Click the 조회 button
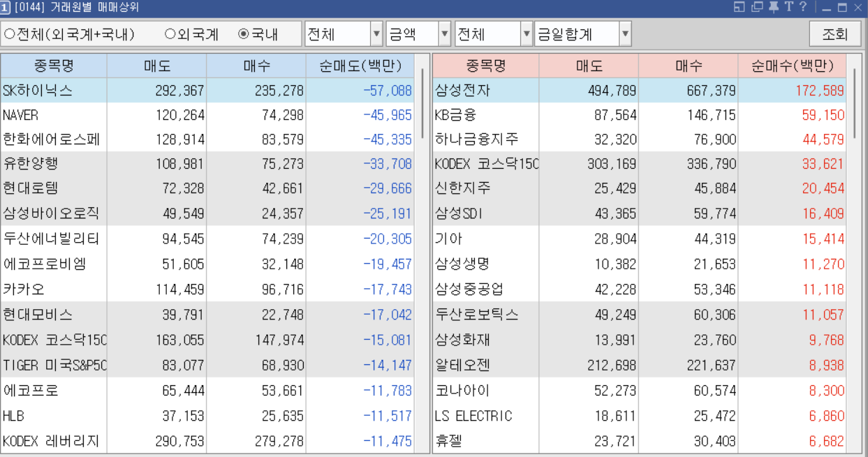The image size is (868, 457). [834, 33]
